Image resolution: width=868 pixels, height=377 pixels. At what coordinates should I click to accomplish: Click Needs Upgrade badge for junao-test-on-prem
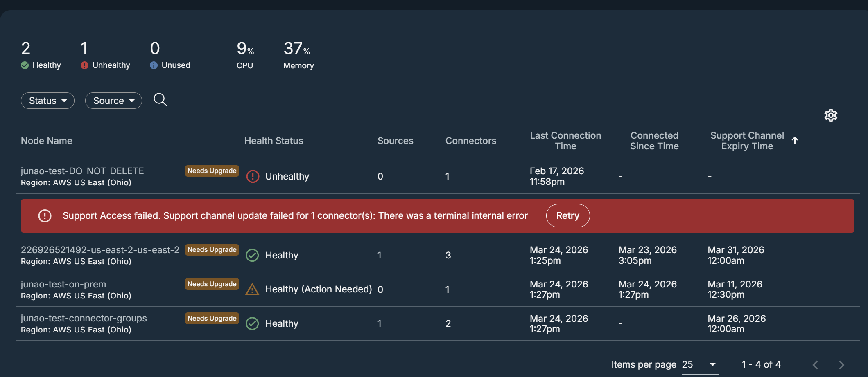tap(212, 284)
